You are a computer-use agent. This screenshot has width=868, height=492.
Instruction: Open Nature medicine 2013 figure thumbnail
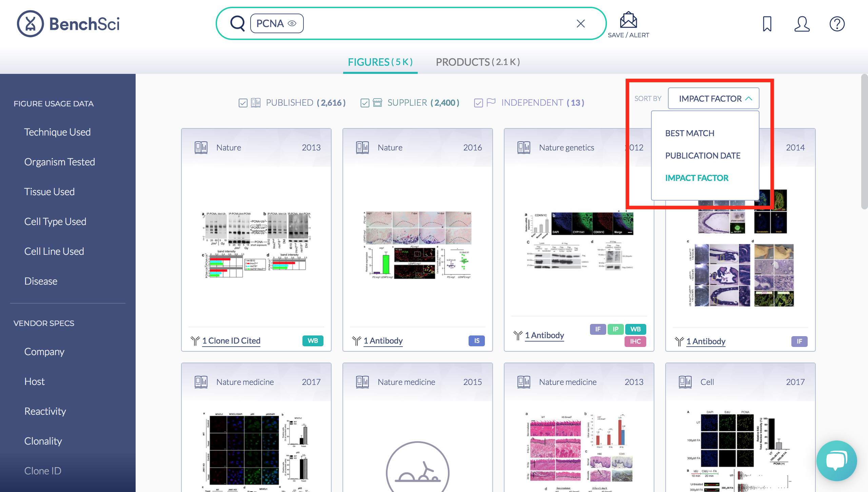[x=579, y=451]
